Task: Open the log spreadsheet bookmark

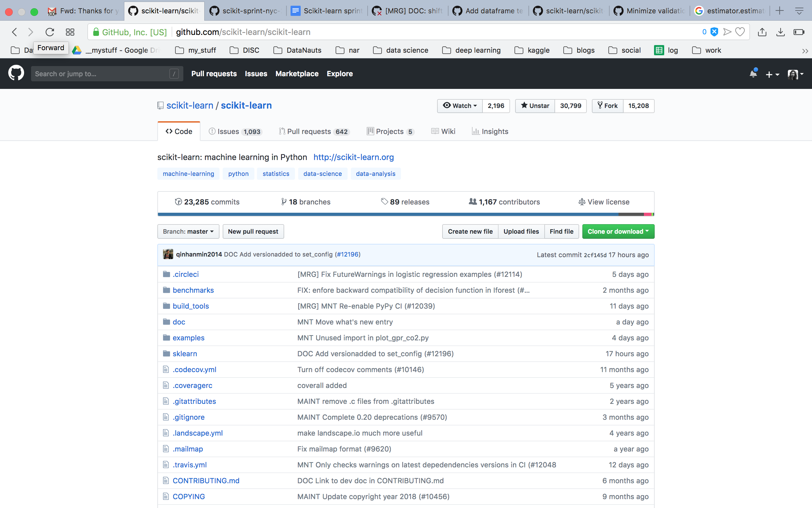Action: pos(666,50)
